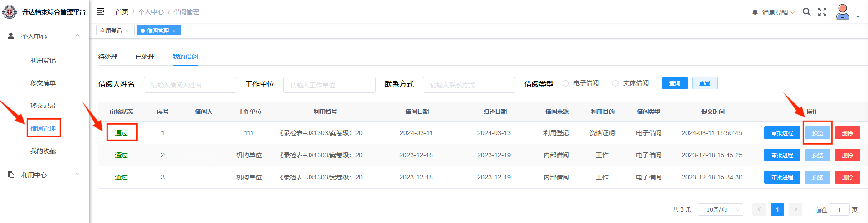Click the 借阅人姓名 input field
Screen dimensions: 868x223
189,85
